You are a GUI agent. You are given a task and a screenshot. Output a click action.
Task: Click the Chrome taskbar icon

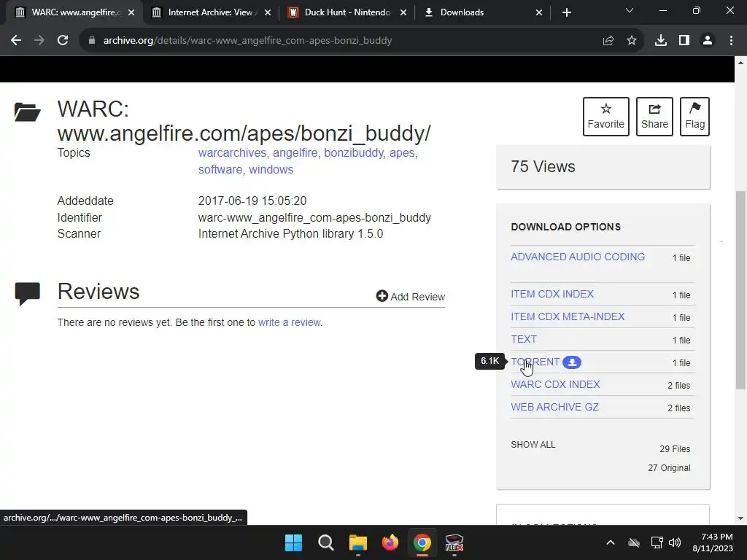[x=422, y=542]
